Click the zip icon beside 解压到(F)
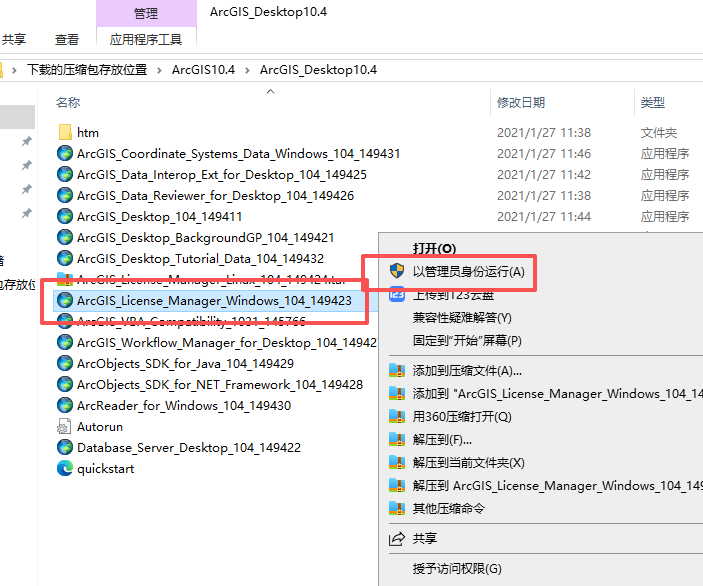 397,439
